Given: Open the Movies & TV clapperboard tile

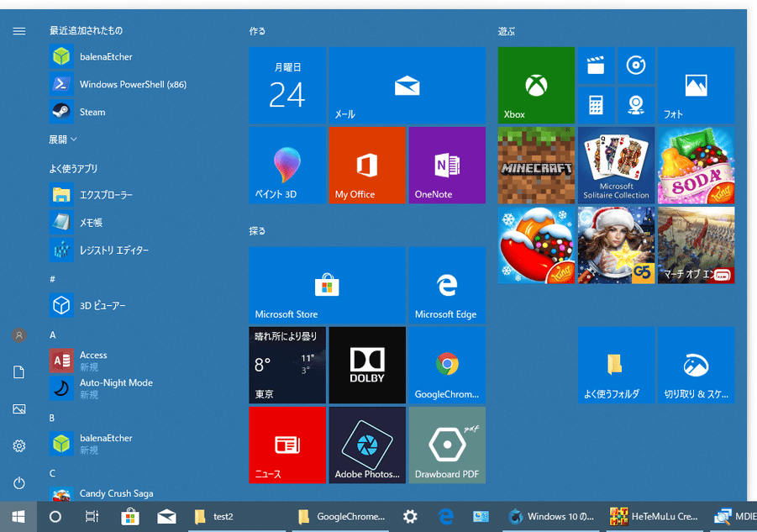Looking at the screenshot, I should pos(597,66).
